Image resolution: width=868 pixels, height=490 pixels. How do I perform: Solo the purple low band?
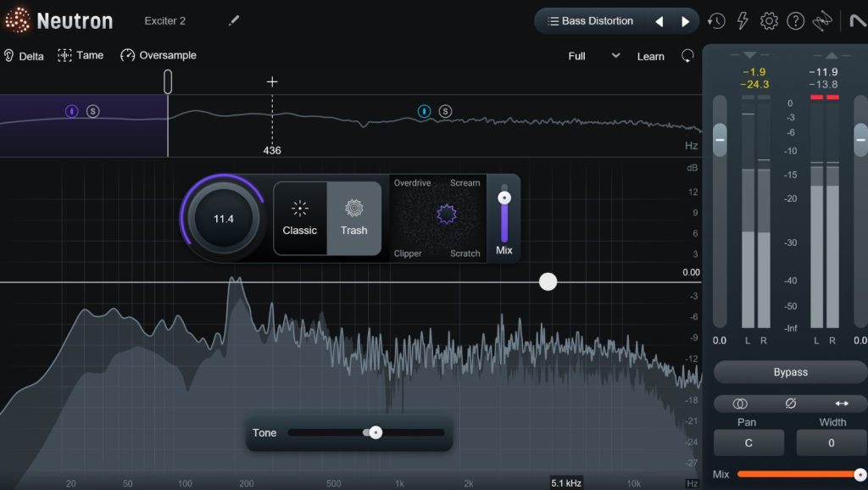(93, 111)
